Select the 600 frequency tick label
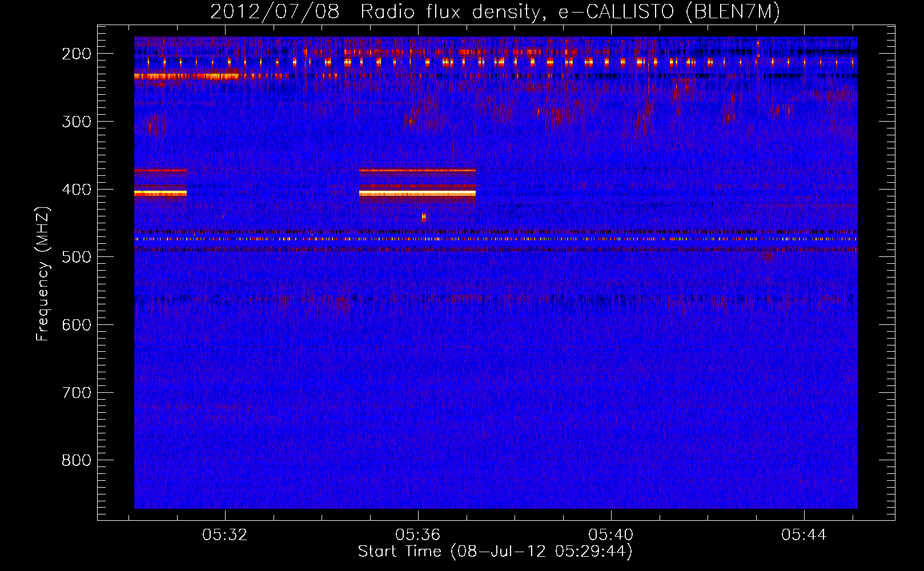 (x=77, y=325)
